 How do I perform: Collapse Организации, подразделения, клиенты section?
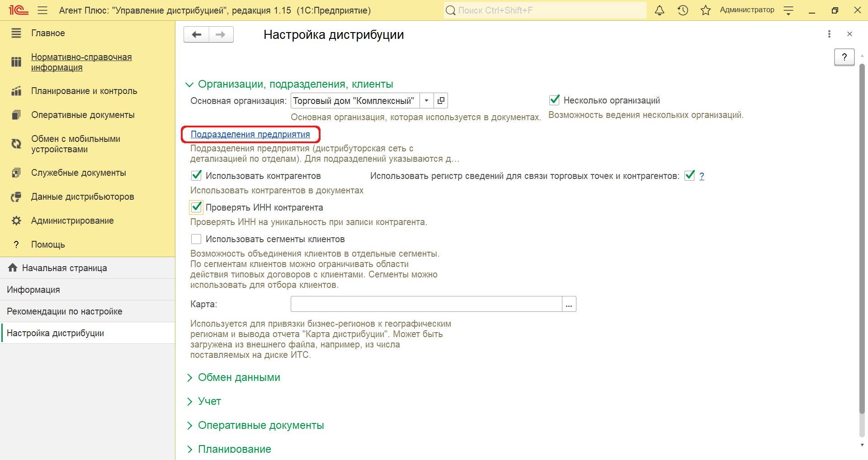pyautogui.click(x=189, y=84)
